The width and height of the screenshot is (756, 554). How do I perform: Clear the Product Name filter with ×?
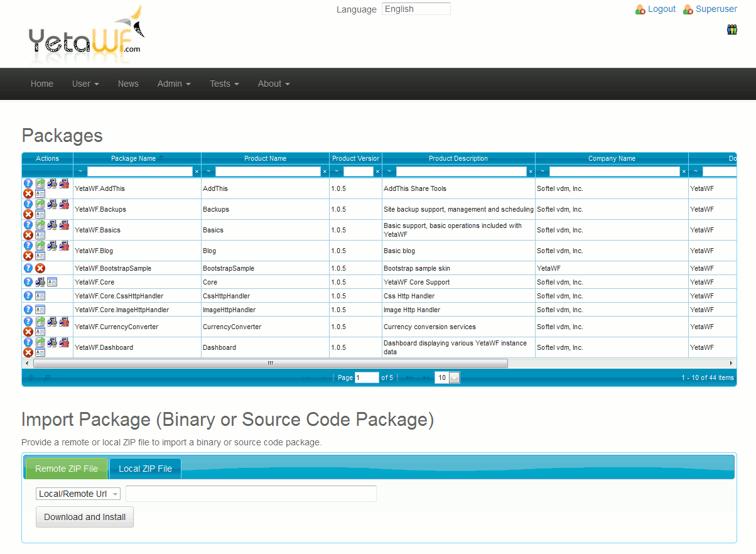tap(325, 171)
